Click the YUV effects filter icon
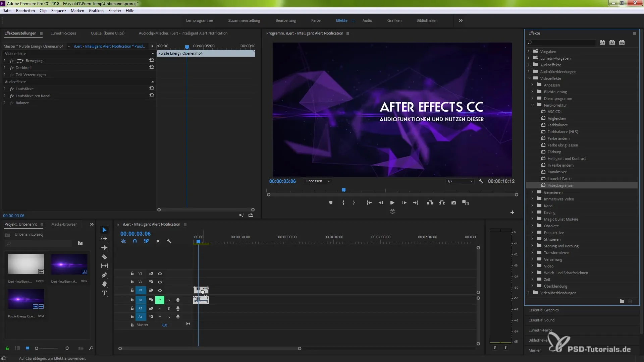Viewport: 644px width, 362px height. (622, 43)
